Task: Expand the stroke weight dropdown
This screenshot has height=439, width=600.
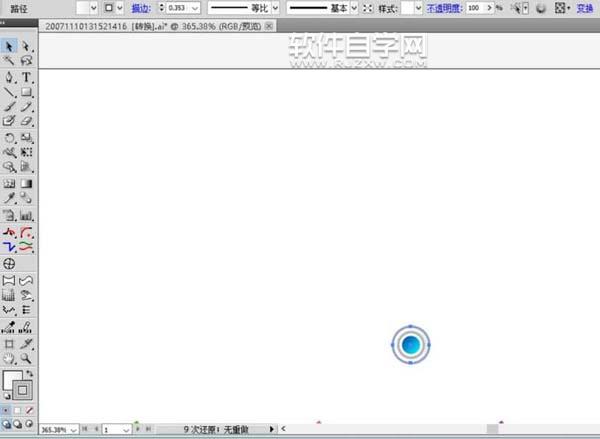Action: pos(195,8)
